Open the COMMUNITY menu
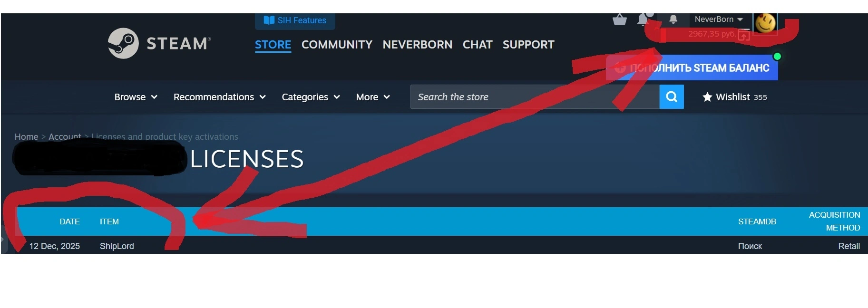Viewport: 868px width, 308px height. click(337, 45)
